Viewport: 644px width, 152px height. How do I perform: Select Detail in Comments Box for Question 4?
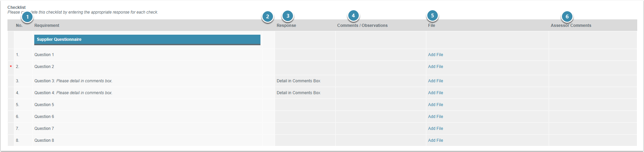298,93
